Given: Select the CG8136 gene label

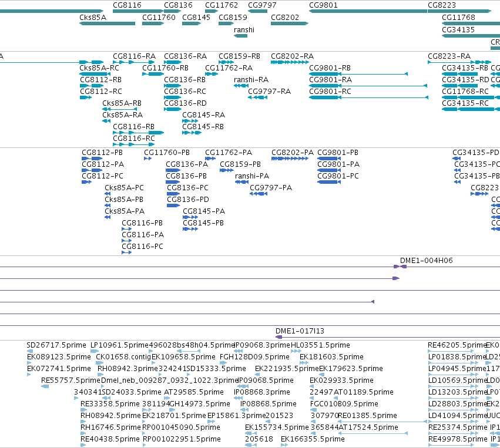Looking at the screenshot, I should pos(178,5).
